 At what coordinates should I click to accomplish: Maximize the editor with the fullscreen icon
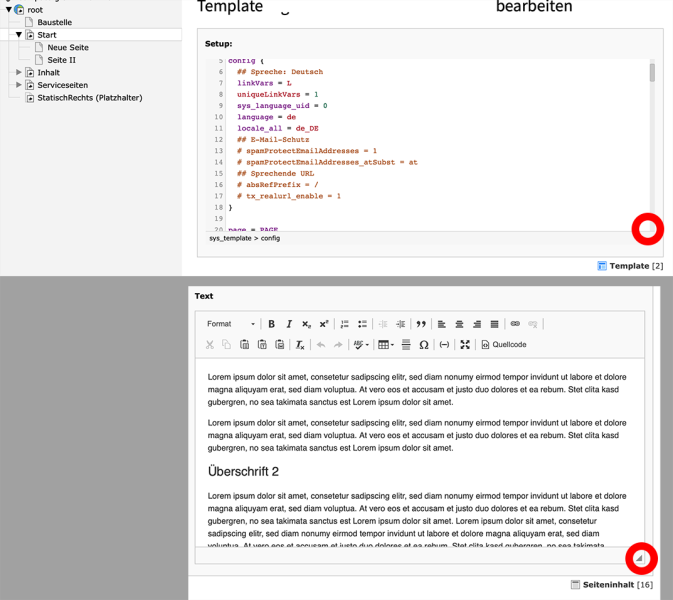(x=465, y=345)
